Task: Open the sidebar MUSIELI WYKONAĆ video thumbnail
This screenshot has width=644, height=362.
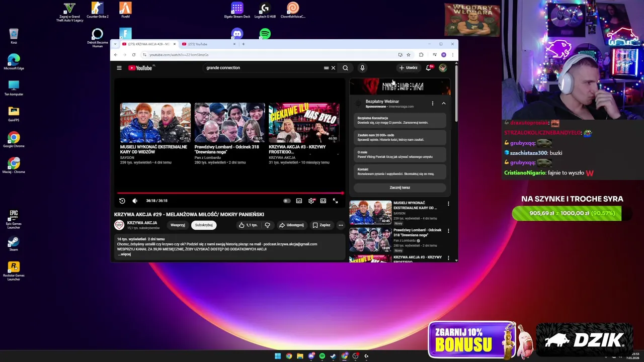Action: click(x=370, y=212)
